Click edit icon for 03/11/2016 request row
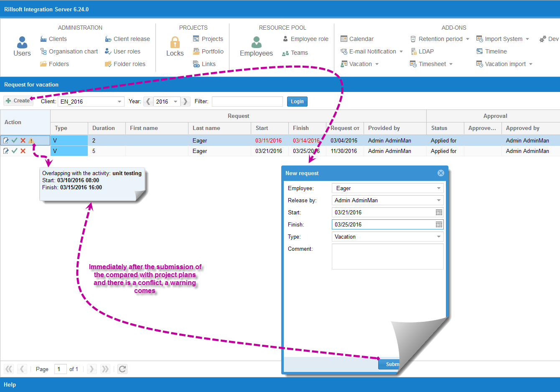560x392 pixels. (6, 140)
